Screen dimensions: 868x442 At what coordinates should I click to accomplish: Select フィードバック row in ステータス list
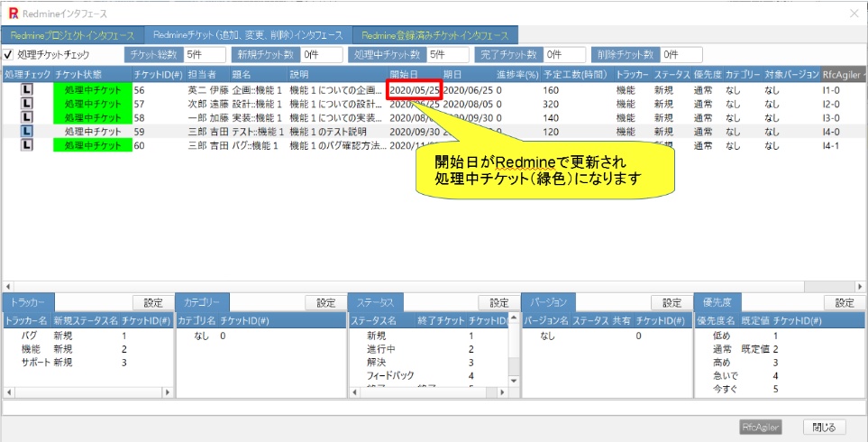click(428, 376)
